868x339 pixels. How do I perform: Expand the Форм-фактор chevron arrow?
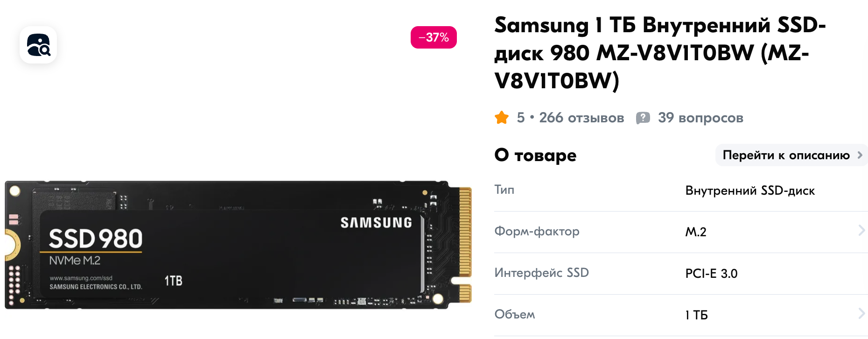861,230
